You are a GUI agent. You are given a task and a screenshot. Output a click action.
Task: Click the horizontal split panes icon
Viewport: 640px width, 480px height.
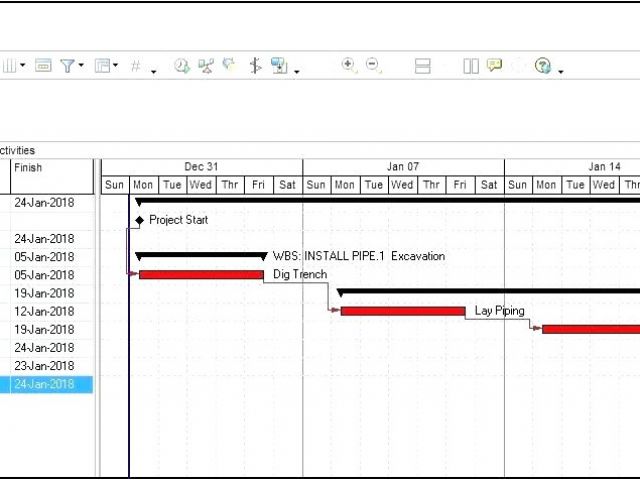pyautogui.click(x=423, y=66)
